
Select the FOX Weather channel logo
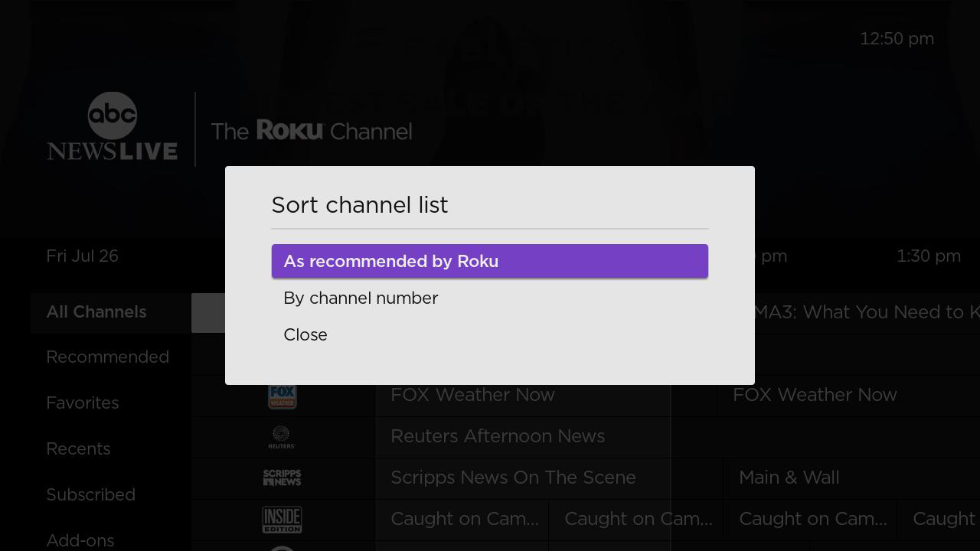click(x=282, y=395)
